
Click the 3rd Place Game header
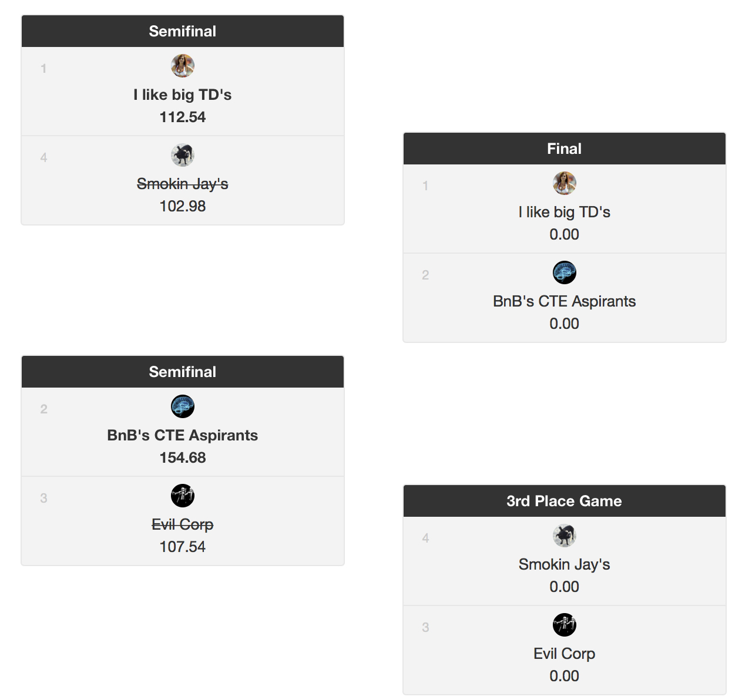[x=565, y=501]
